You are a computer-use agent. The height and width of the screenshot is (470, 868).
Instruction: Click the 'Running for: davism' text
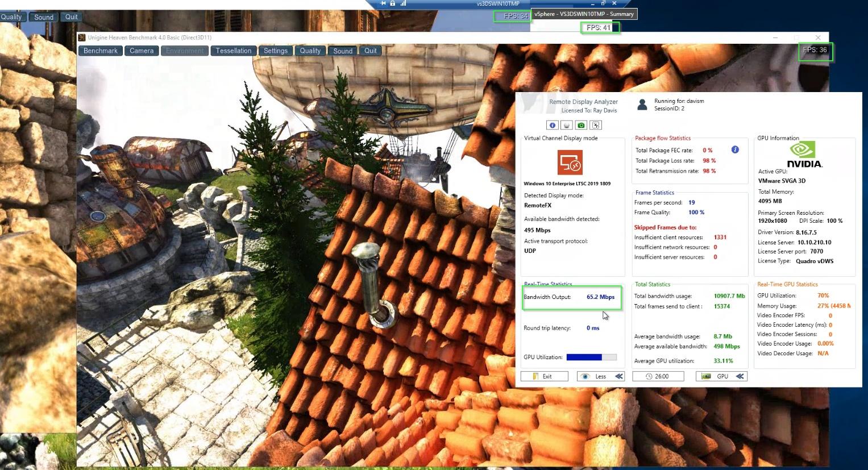679,101
